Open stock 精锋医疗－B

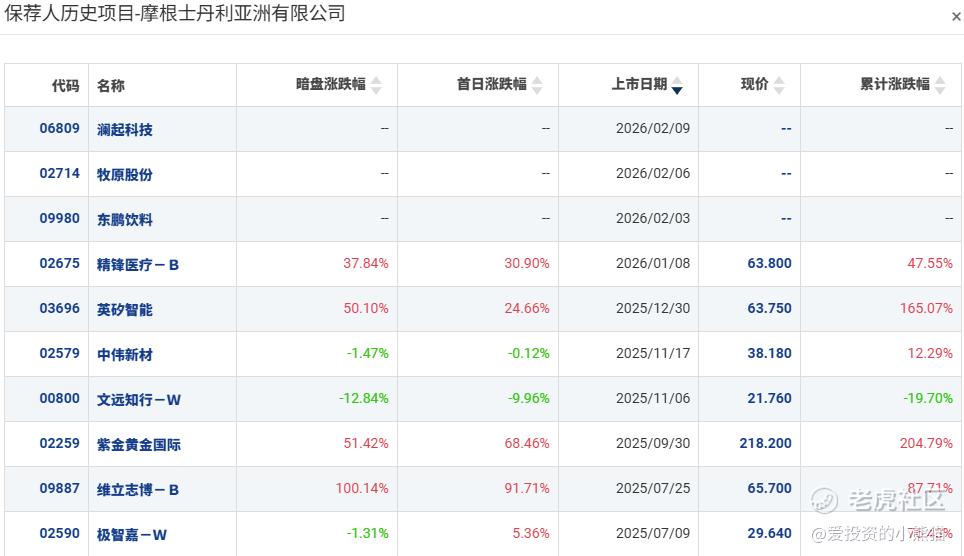pos(138,264)
